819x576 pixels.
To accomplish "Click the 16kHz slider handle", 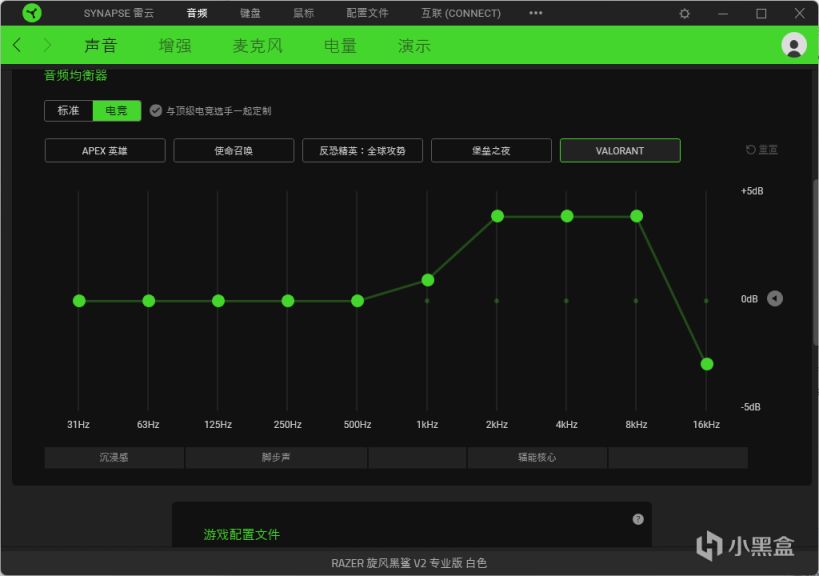I will point(707,364).
